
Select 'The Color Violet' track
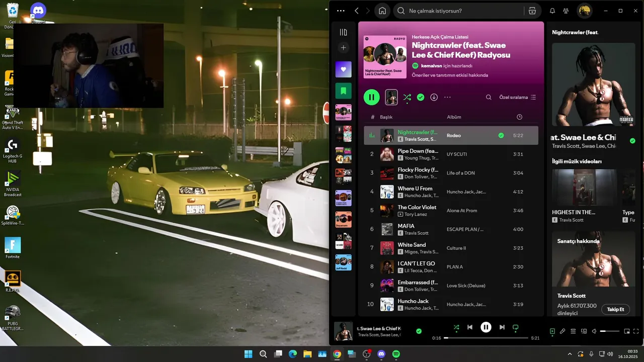point(451,211)
